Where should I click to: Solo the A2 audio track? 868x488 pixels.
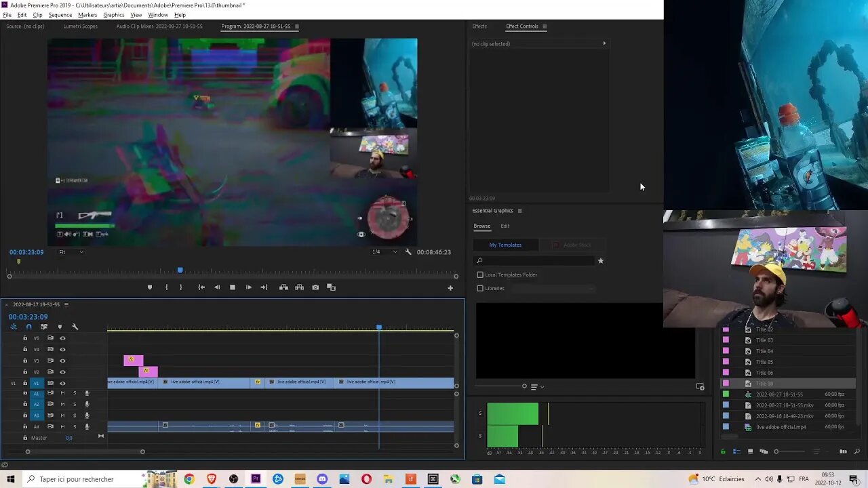[x=75, y=404]
